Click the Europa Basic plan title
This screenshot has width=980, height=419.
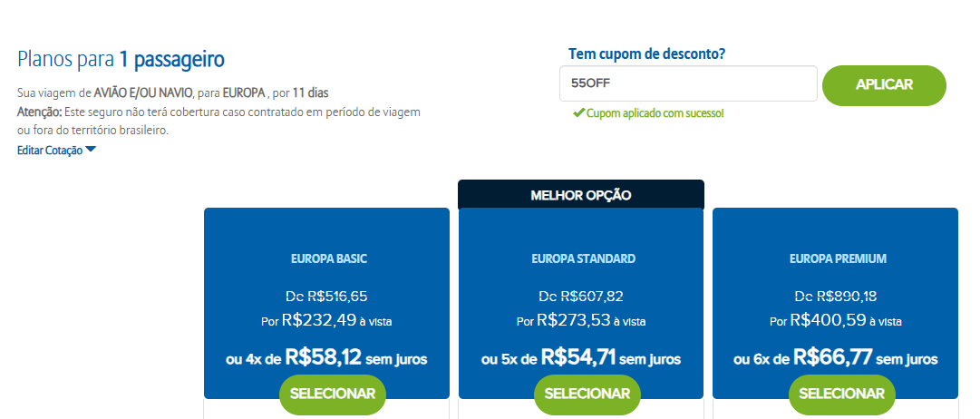(x=329, y=258)
